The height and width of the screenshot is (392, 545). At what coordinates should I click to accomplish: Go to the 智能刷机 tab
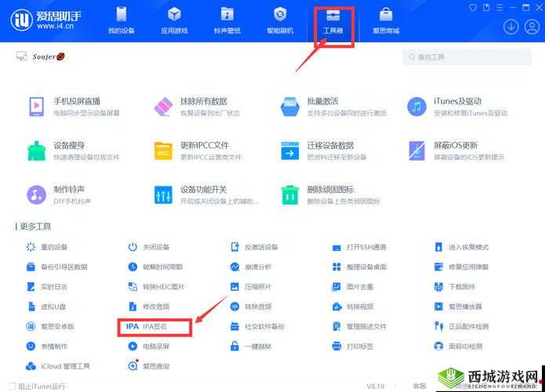[x=280, y=20]
